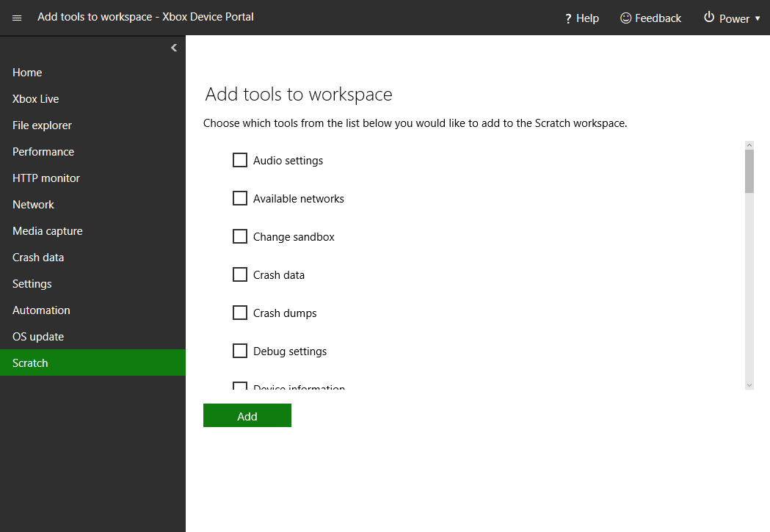Click the scrollbar down arrow

[x=749, y=386]
